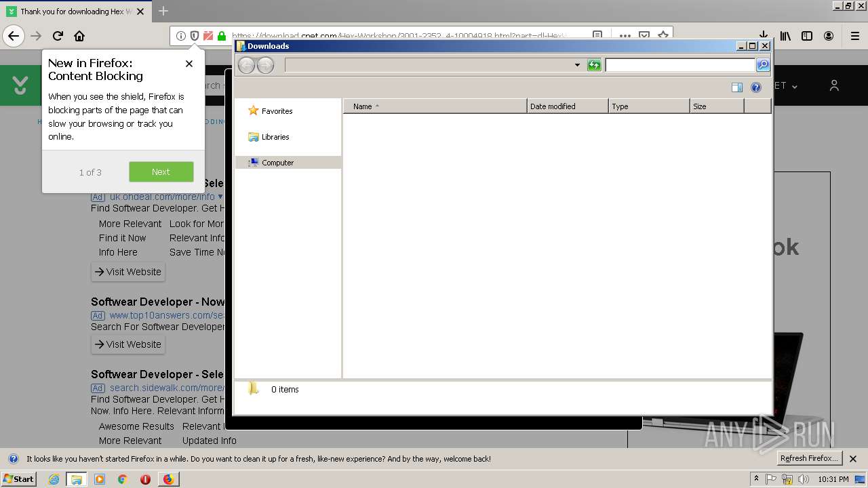Screen dimensions: 868x488
Task: Click the green padlock in the address bar
Action: [x=221, y=36]
